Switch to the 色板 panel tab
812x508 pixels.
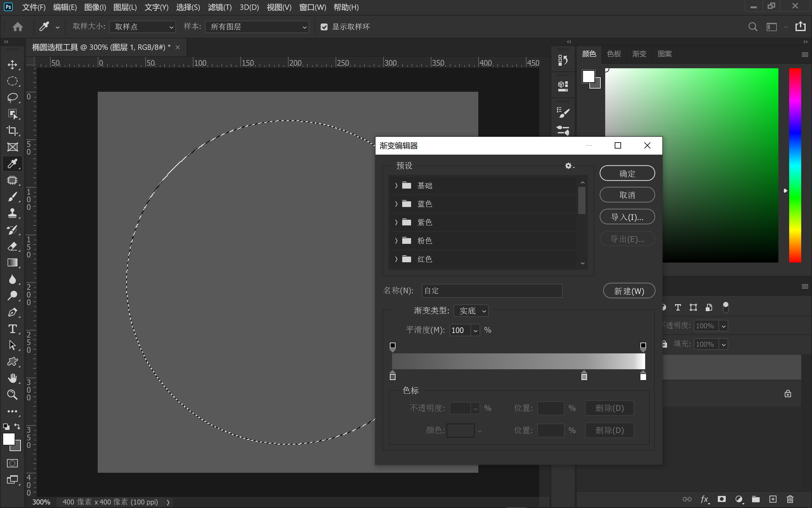[614, 54]
